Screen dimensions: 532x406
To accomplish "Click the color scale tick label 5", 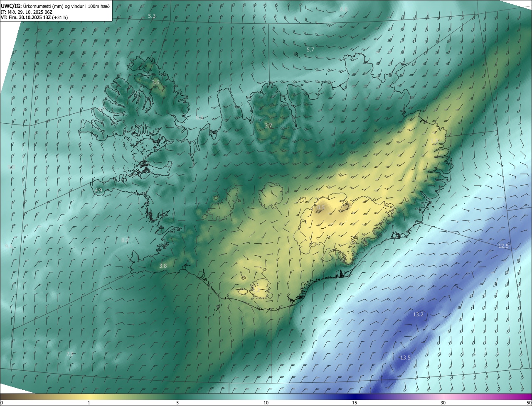I will 177,403.
